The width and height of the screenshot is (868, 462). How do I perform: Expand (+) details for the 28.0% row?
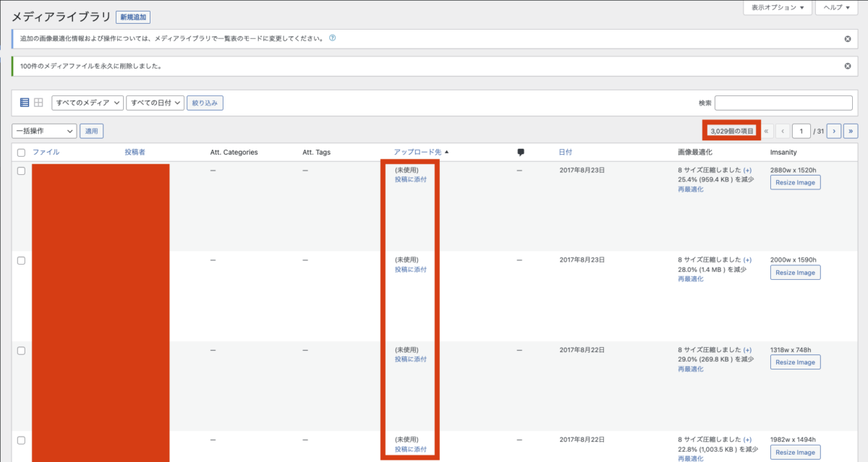[x=747, y=260]
